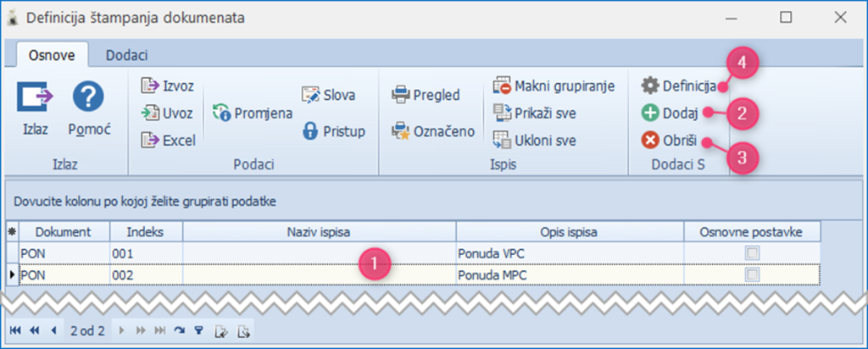Add a new entry with Dodaj
The image size is (868, 349).
tap(670, 113)
